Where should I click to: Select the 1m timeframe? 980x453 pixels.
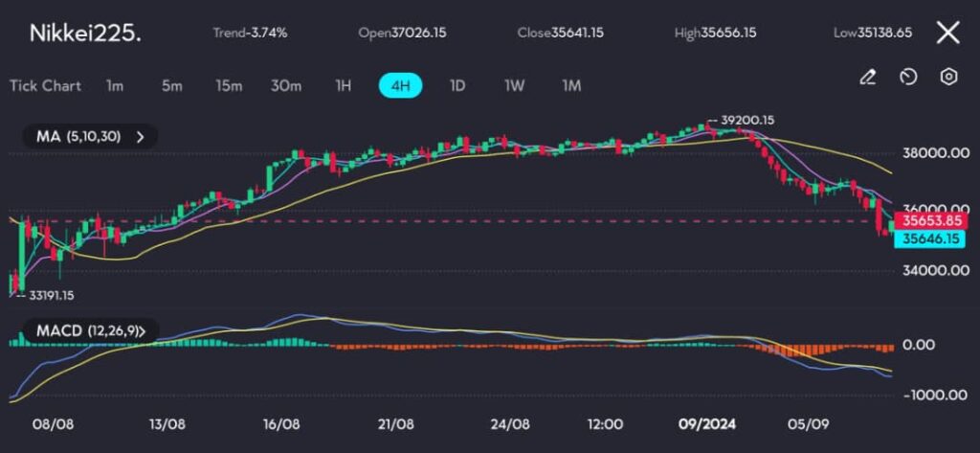coord(115,85)
